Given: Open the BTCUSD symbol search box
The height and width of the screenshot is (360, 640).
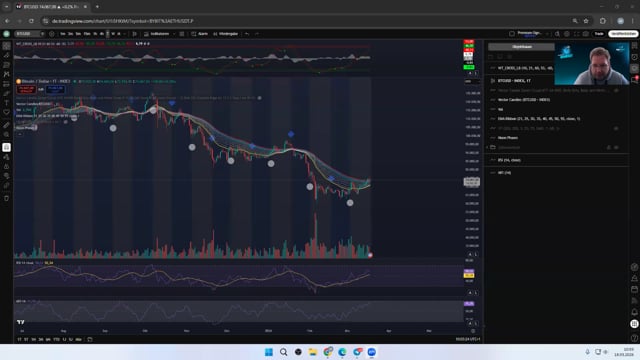Looking at the screenshot, I should 29,34.
